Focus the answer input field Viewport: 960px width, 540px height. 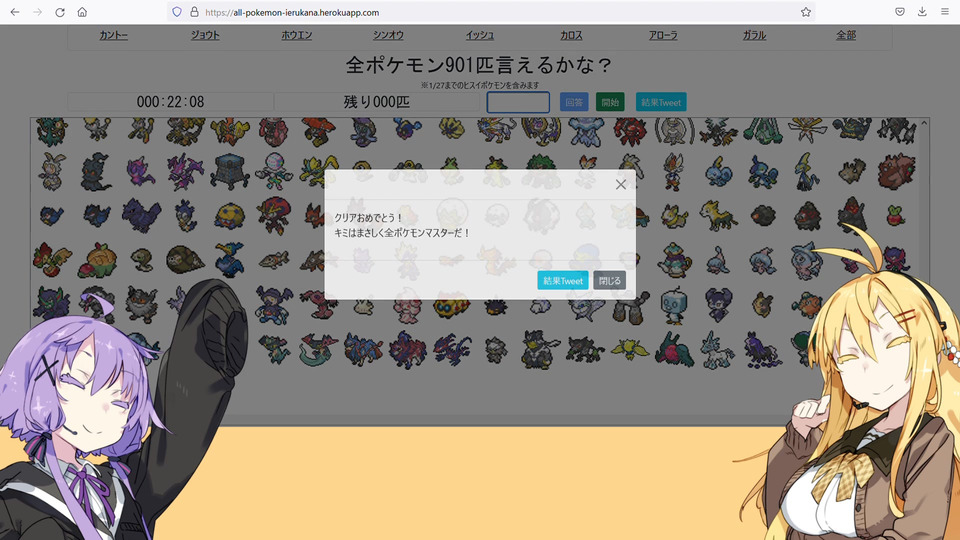coord(518,102)
